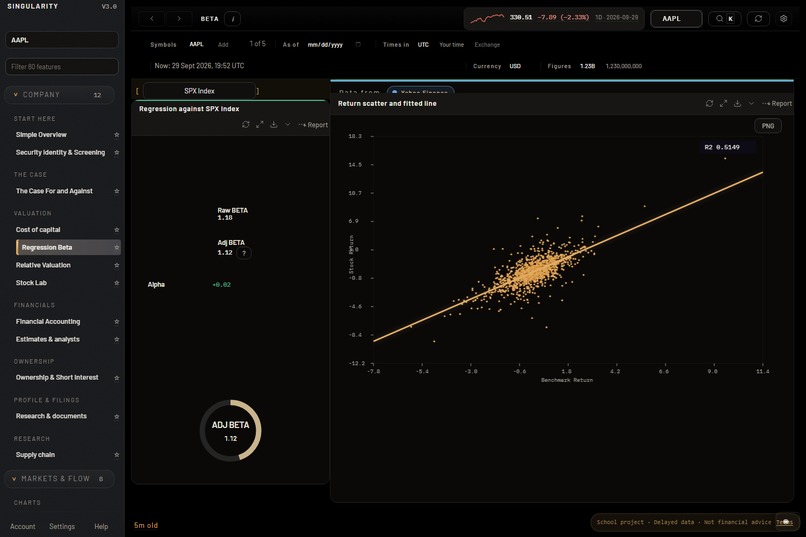Screen dimensions: 806x537
Task: Star the Relative Valuation feature
Action: pyautogui.click(x=117, y=265)
